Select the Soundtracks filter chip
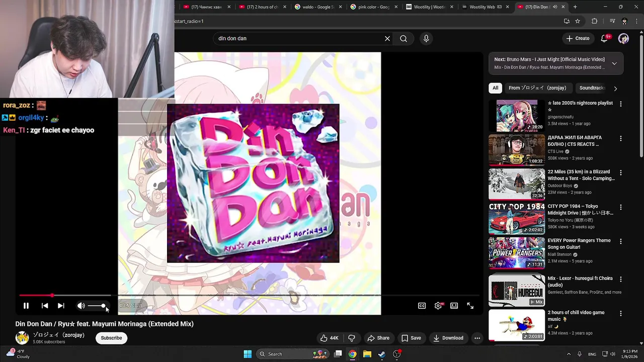 click(592, 88)
